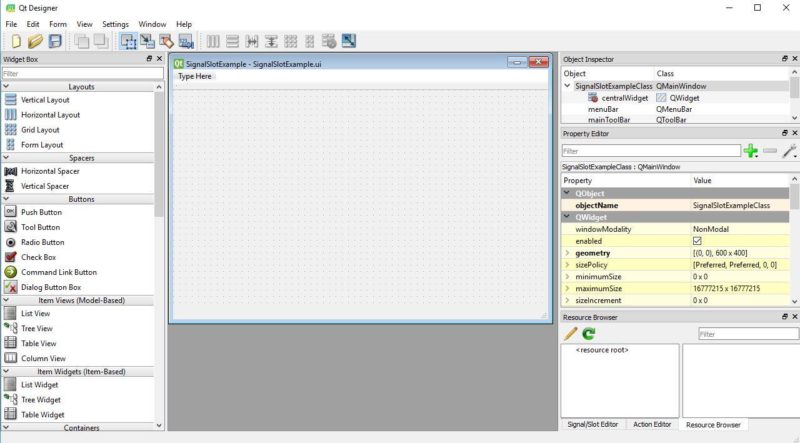Click the pencil Edit Resources icon

[x=571, y=333]
